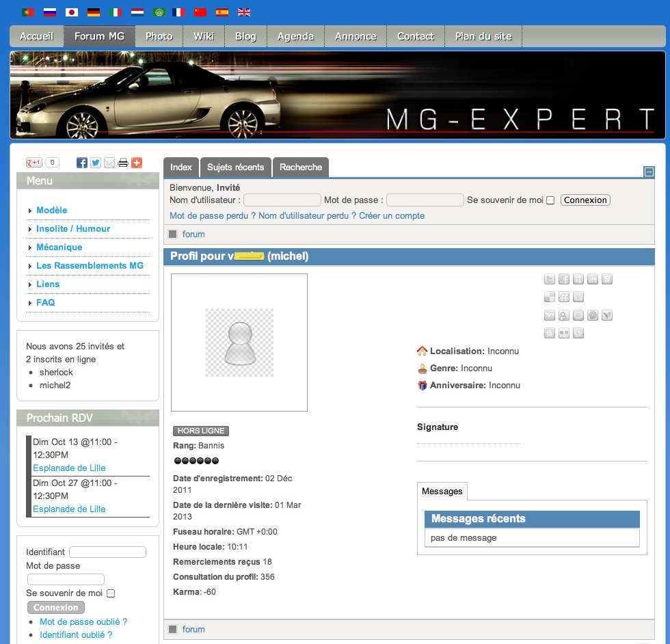Switch to the Sujets récents tab
670x644 pixels.
[x=235, y=167]
